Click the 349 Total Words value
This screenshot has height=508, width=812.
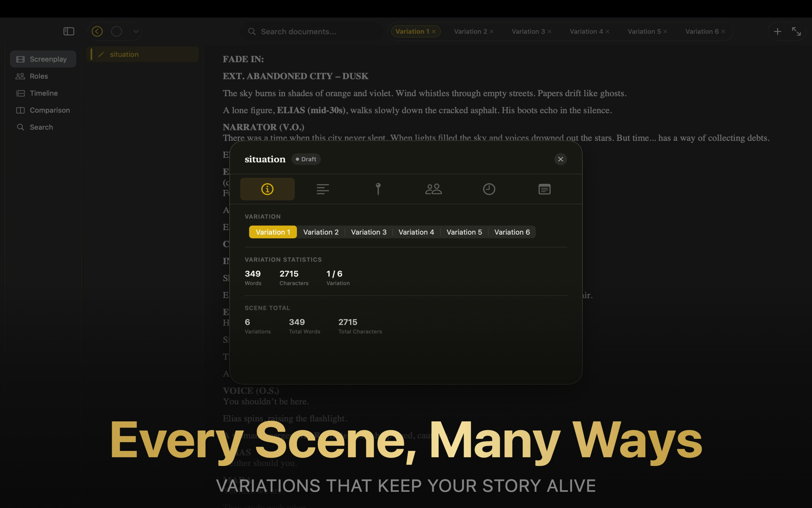[305, 326]
